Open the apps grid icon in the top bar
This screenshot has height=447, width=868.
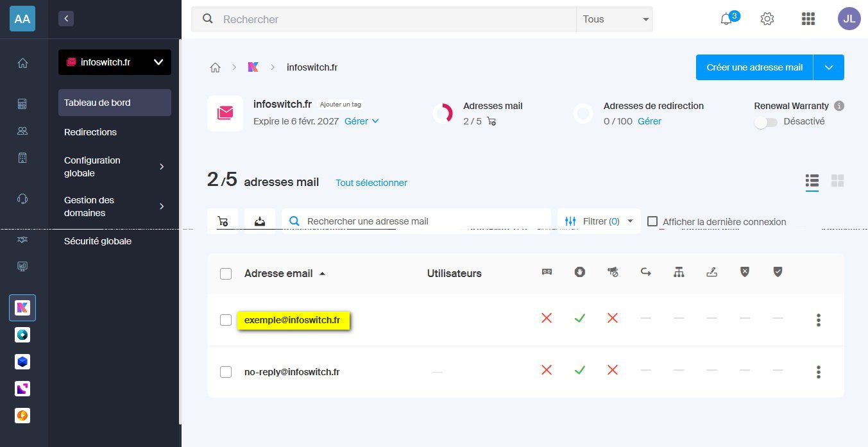tap(808, 19)
